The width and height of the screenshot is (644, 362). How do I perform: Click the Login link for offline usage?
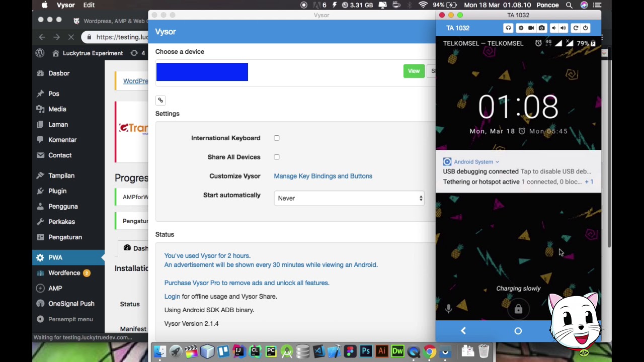[x=172, y=296]
